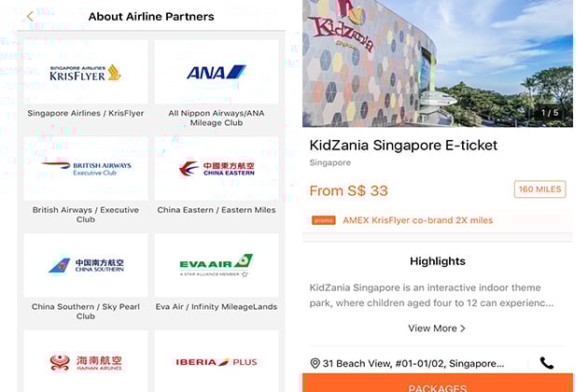Tap China Southern / Sky Pearl Club label
Viewport: 588px width, 392px height.
point(86,311)
